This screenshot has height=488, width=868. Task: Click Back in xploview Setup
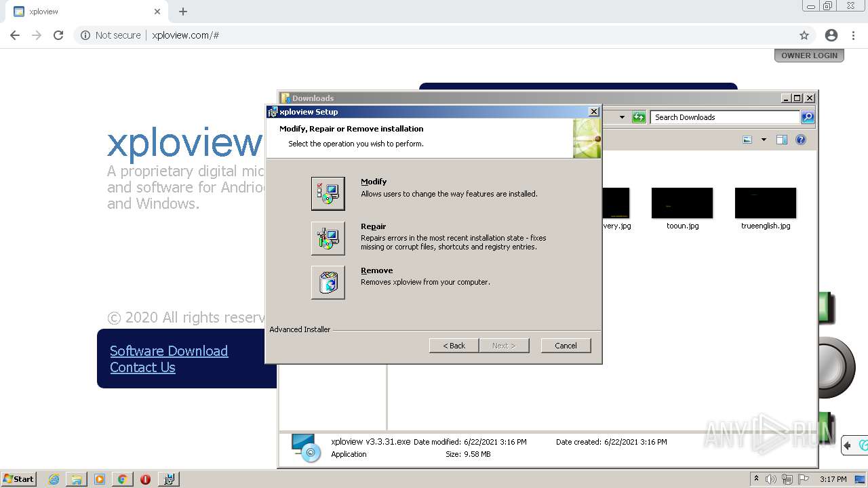[x=454, y=346]
